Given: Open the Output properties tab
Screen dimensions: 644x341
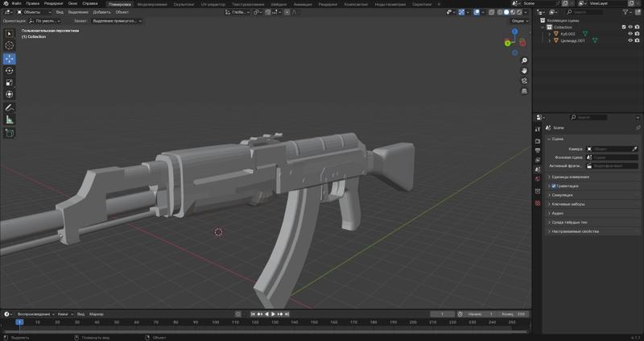Looking at the screenshot, I should 538,151.
